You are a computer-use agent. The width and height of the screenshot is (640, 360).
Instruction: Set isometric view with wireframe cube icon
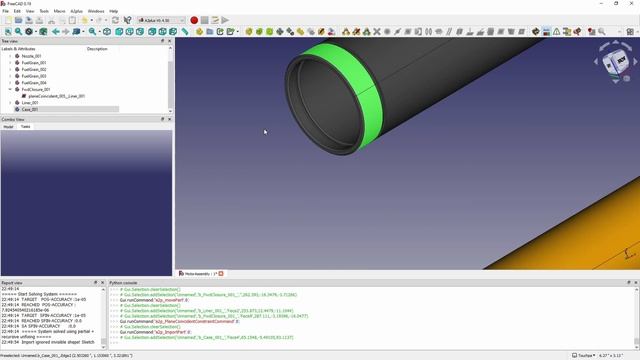(107, 31)
